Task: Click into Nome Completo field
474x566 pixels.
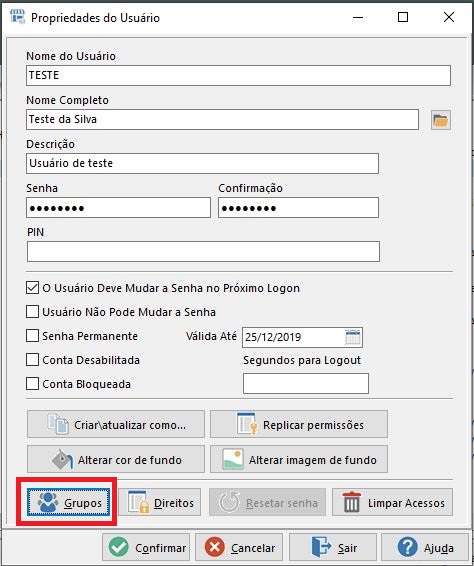Action: point(222,119)
